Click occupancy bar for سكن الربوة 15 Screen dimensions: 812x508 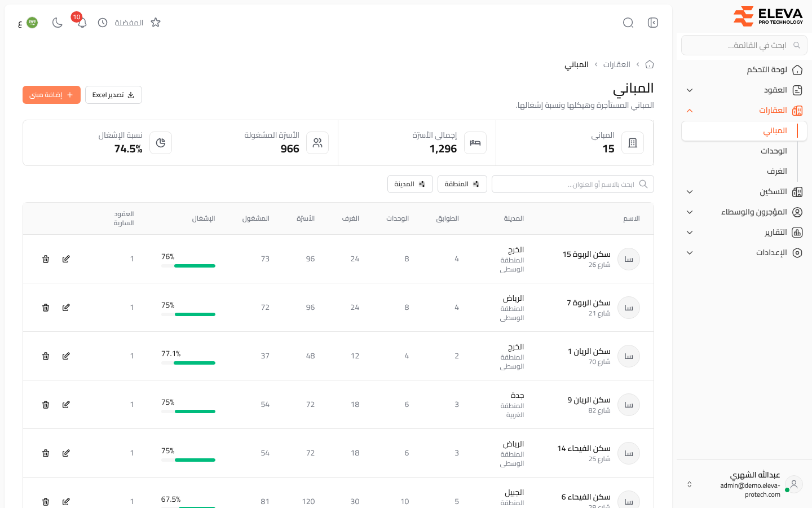tap(188, 266)
